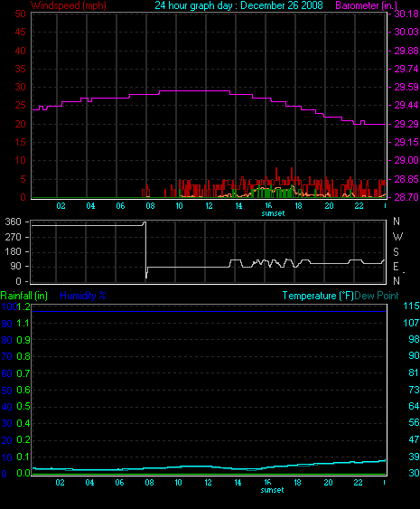Select the green 0.5 rainfall scale value
This screenshot has width=420, height=509.
pos(23,407)
